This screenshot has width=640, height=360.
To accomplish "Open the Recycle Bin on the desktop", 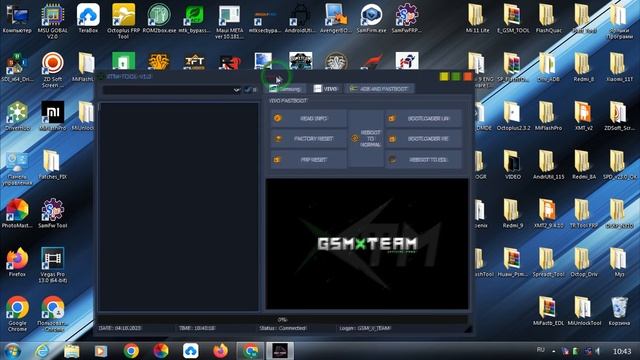I will (x=619, y=311).
